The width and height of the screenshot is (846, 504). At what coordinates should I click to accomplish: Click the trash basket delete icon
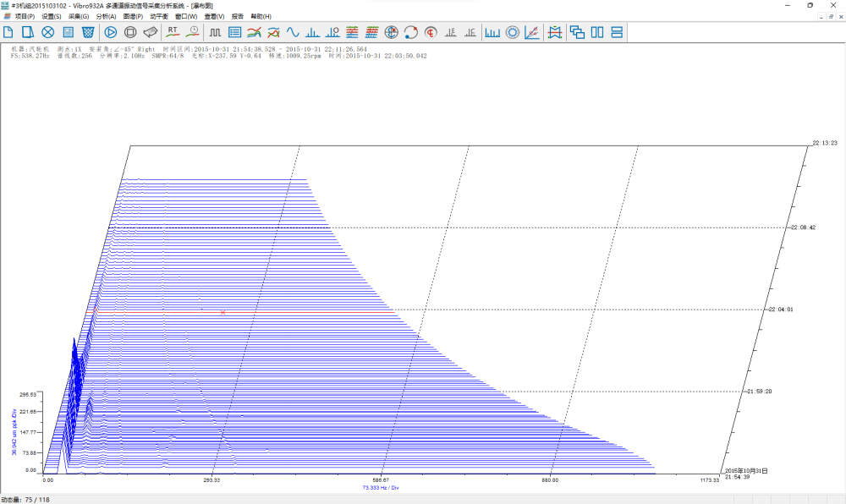88,32
